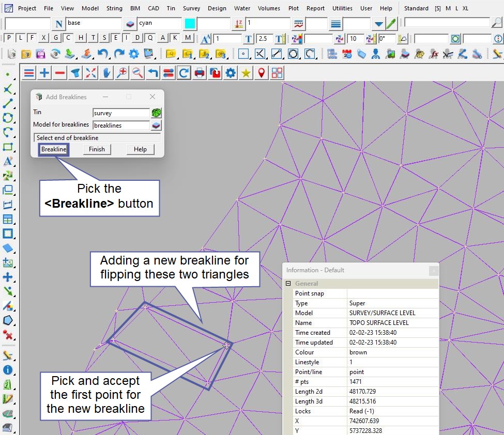Click the fit view arrows icon
This screenshot has width=504, height=435.
pos(91,73)
